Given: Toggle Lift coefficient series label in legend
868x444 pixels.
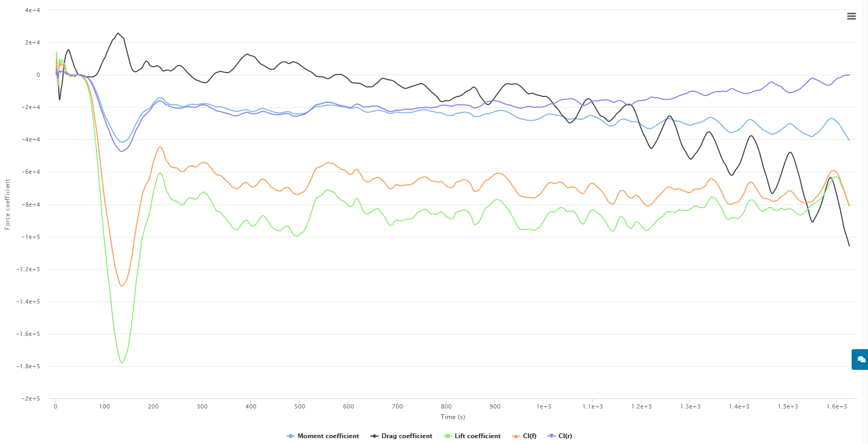Looking at the screenshot, I should click(477, 436).
